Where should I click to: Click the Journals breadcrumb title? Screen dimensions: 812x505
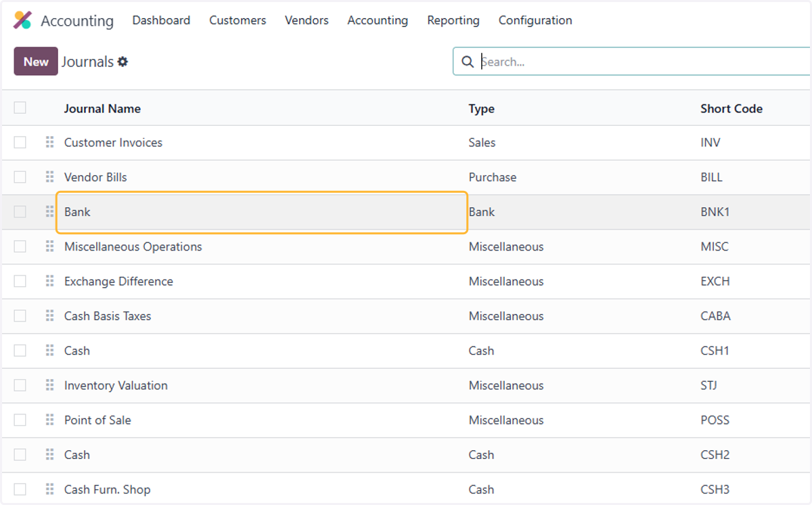(87, 62)
